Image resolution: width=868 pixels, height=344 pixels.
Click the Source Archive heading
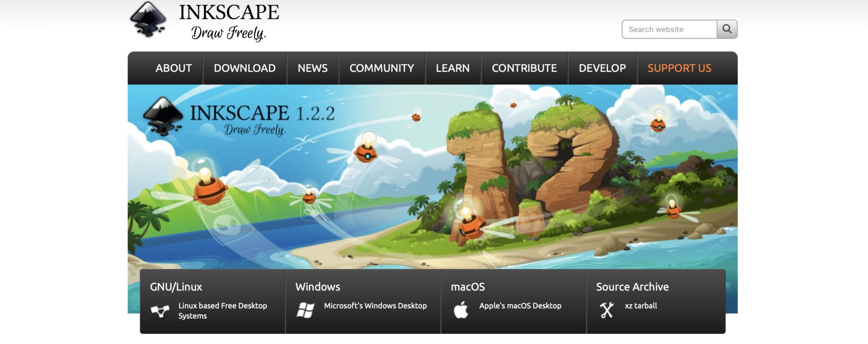[632, 287]
